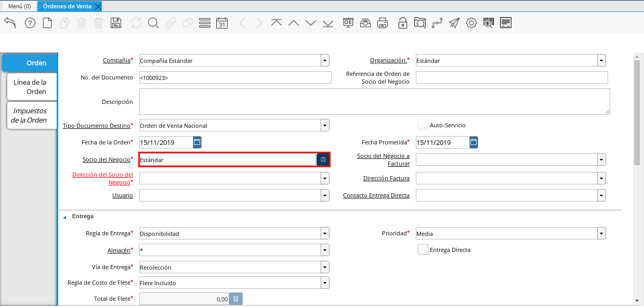Image resolution: width=644 pixels, height=307 pixels.
Task: Click the printer icon in toolbar
Action: point(383,23)
